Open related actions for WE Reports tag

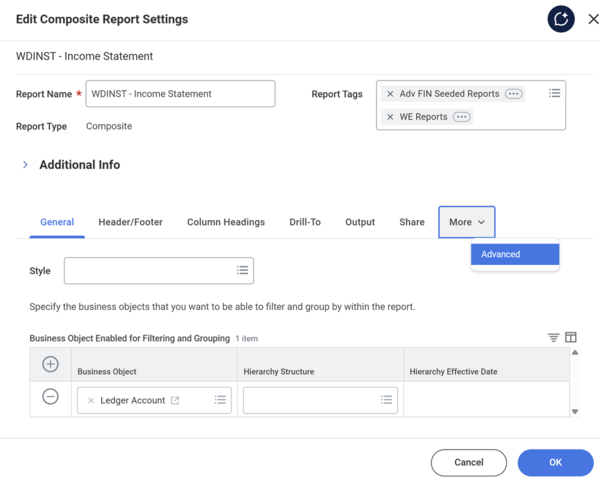click(461, 117)
